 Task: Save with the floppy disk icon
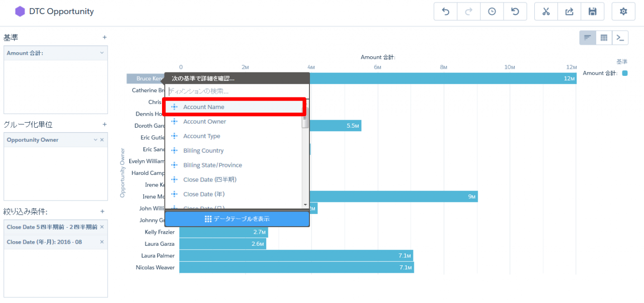click(593, 12)
